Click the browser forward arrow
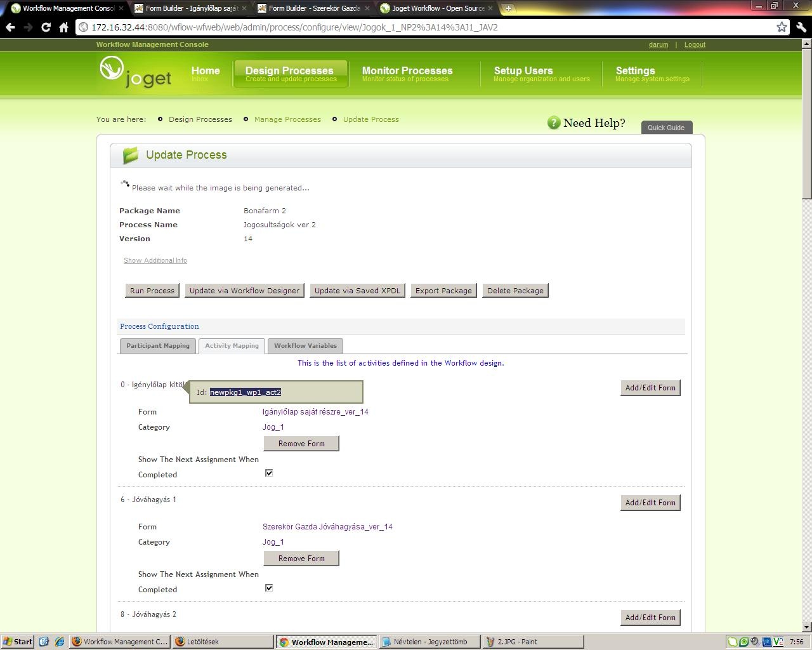812x650 pixels. [28, 27]
